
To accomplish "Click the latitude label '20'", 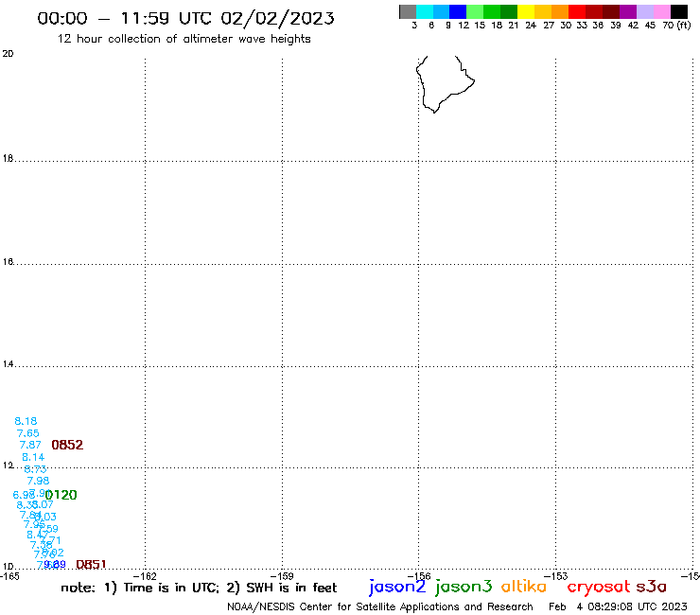I will click(x=8, y=54).
